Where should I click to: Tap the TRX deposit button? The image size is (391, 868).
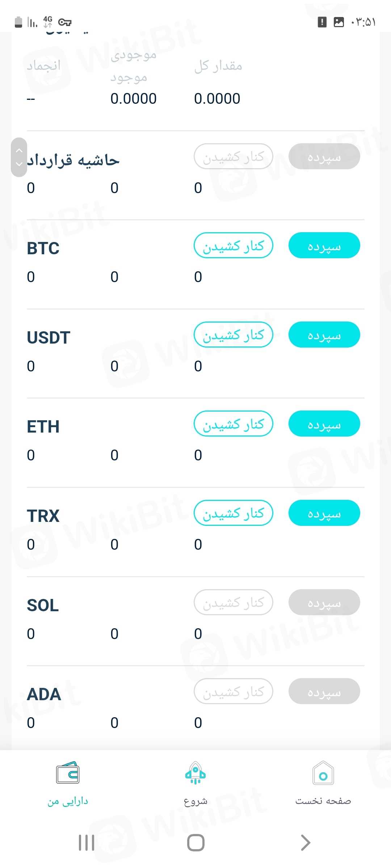pos(324,513)
